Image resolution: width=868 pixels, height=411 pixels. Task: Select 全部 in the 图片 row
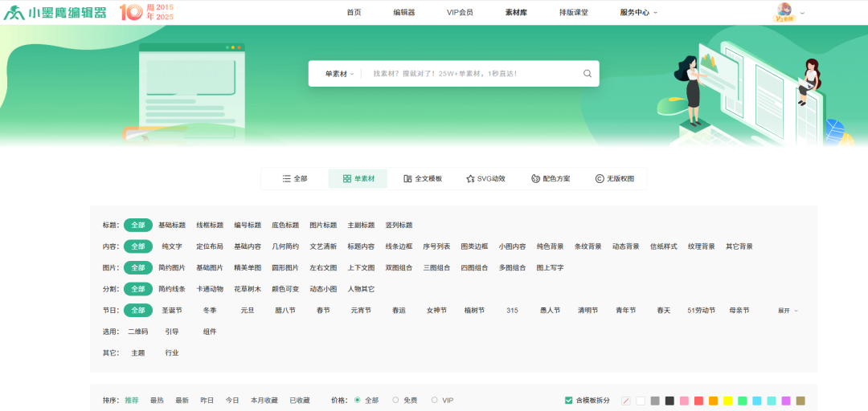(x=138, y=267)
